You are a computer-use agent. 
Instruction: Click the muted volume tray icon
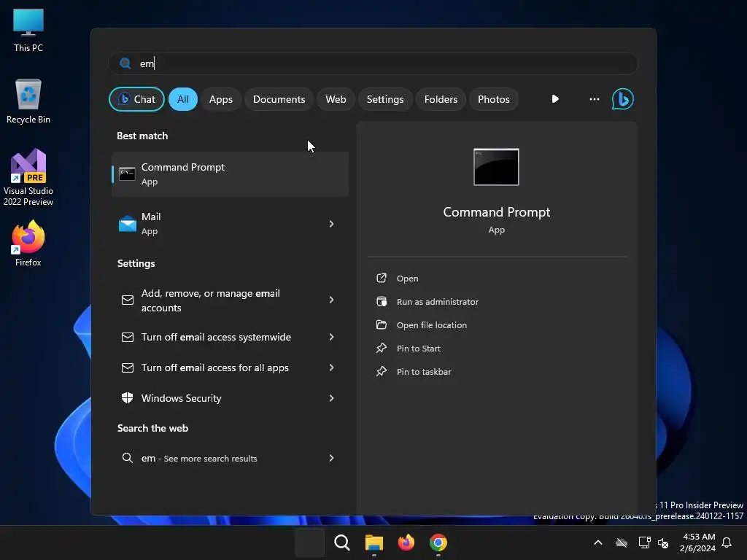662,542
